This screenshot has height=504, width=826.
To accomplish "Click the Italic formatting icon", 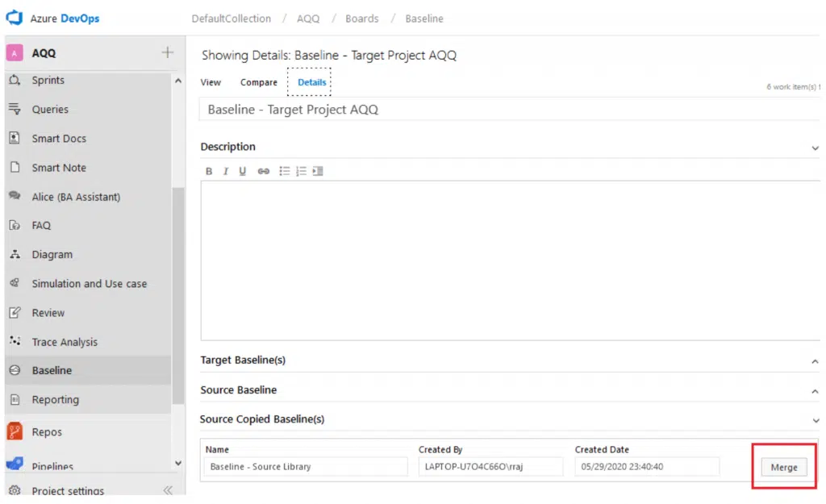I will (x=226, y=171).
